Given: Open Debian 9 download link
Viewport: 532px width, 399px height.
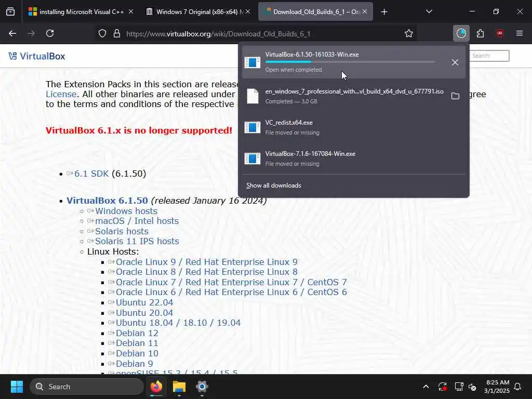Looking at the screenshot, I should (x=135, y=364).
